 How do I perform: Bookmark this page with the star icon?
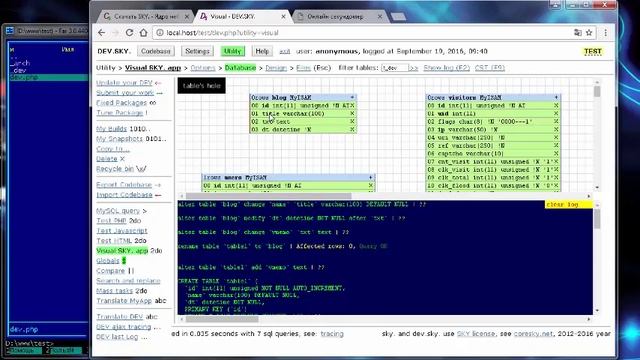[x=589, y=33]
